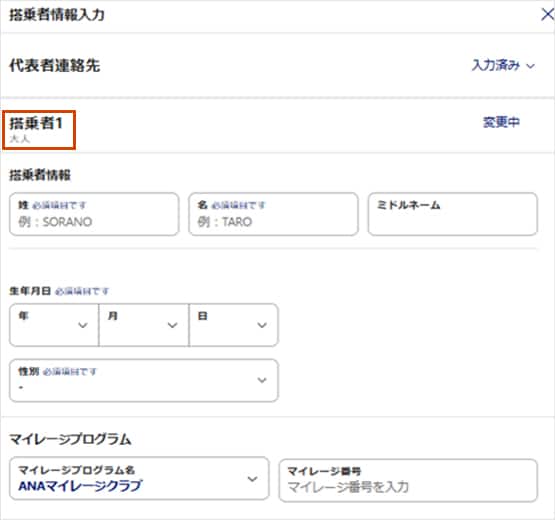
Task: Click chevron beside ANAマイレージクラブ
Action: point(252,479)
